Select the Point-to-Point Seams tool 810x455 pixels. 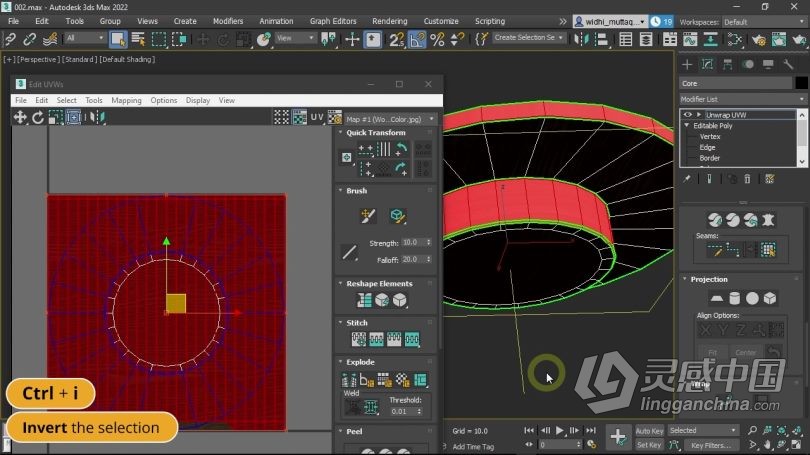(x=733, y=250)
